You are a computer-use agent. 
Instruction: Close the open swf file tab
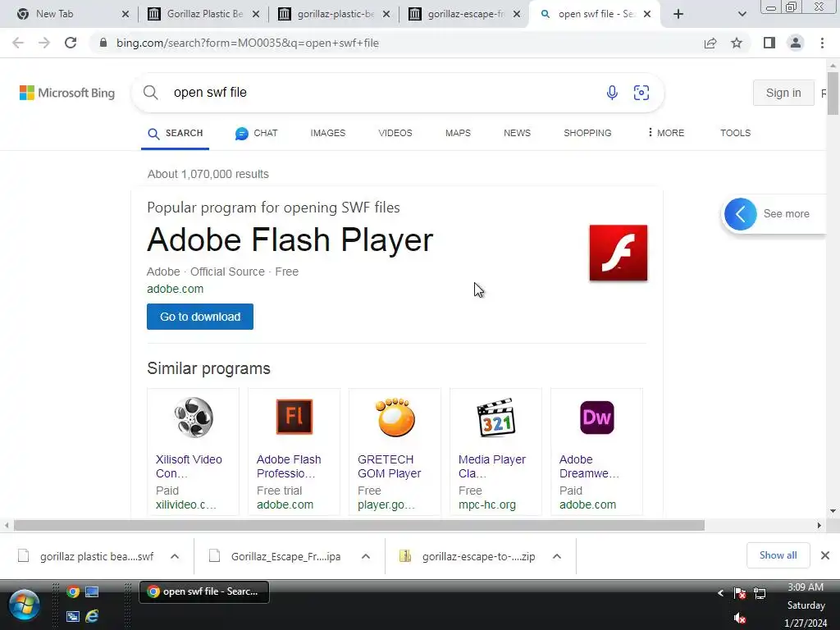coord(647,14)
